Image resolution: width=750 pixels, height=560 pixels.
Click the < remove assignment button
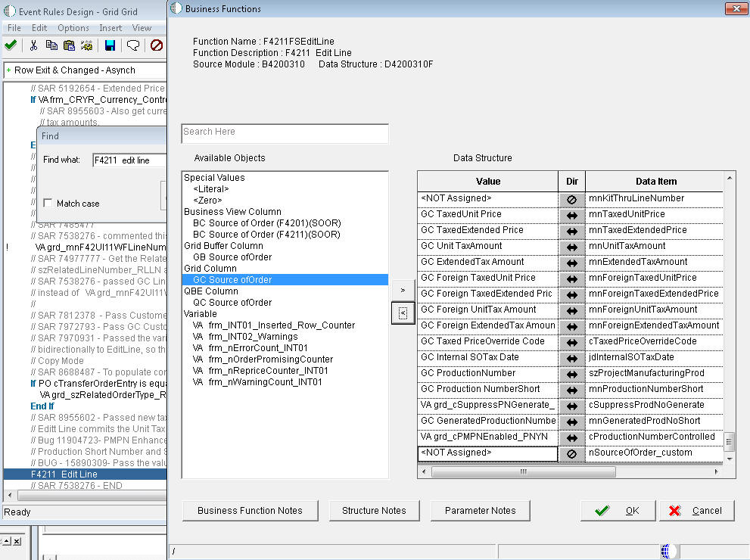(403, 313)
